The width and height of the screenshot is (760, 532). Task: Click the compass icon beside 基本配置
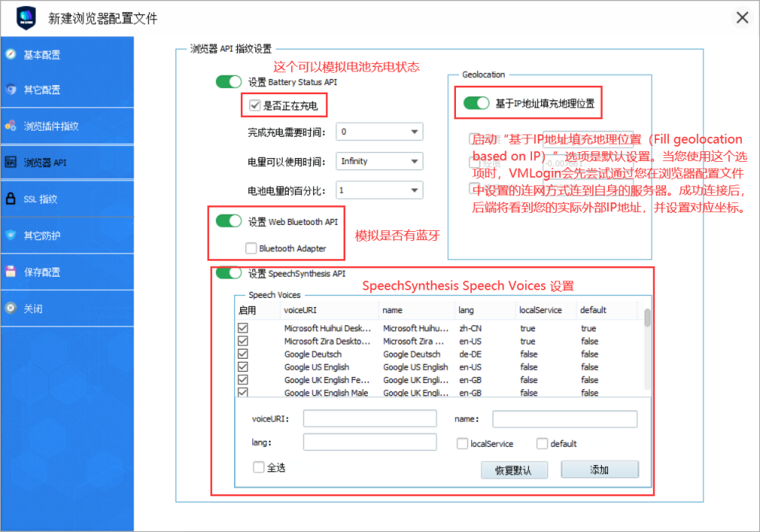11,54
